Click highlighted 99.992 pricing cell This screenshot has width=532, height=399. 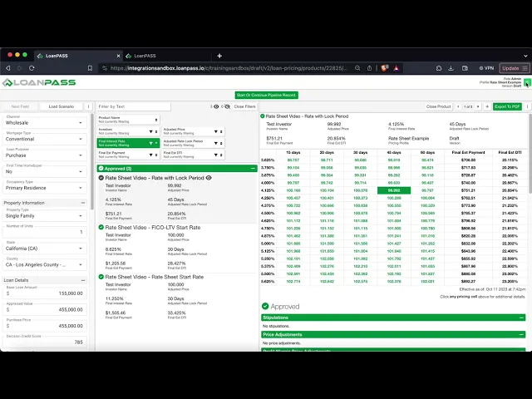click(x=394, y=190)
